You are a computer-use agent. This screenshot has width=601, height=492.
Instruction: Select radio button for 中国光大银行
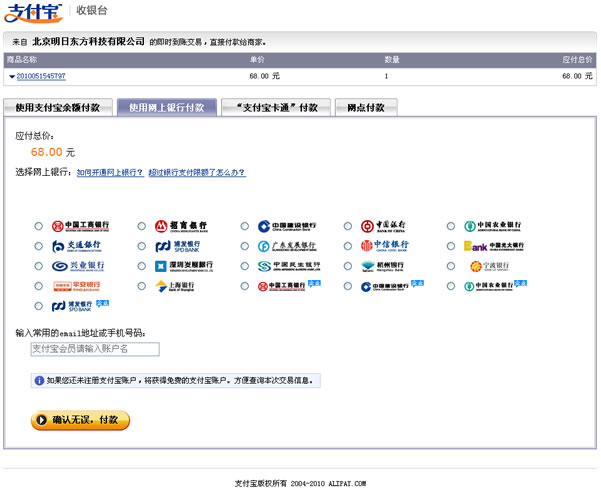coord(451,246)
